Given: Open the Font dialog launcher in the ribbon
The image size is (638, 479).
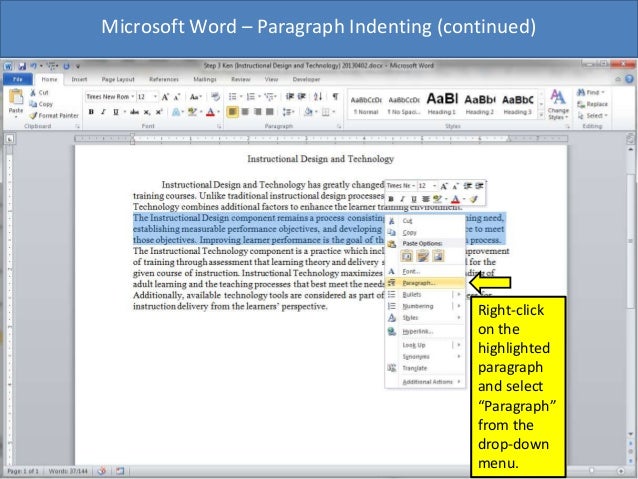Looking at the screenshot, I should (x=219, y=127).
